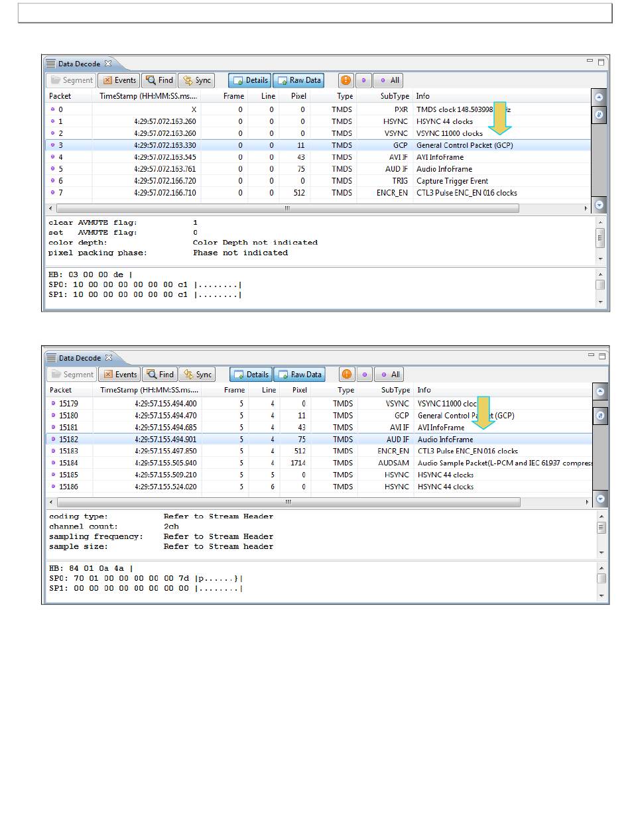
Task: Close the upper Data Decode tab
Action: click(x=108, y=64)
